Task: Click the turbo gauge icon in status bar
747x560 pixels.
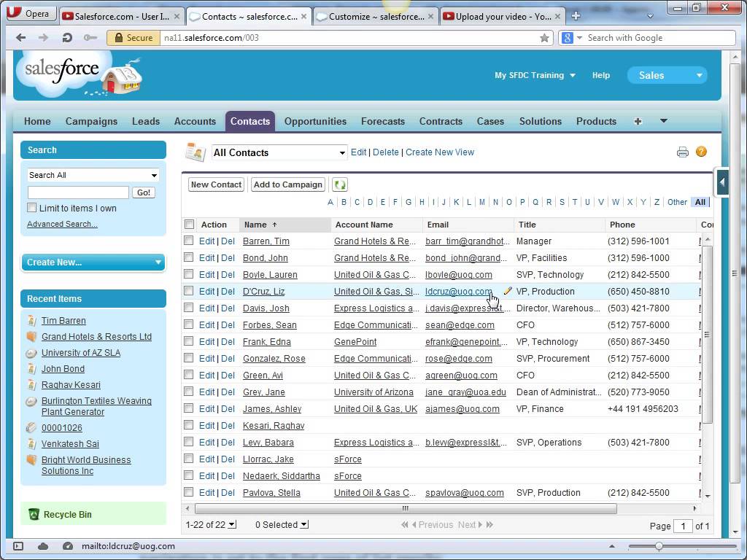Action: pos(68,546)
